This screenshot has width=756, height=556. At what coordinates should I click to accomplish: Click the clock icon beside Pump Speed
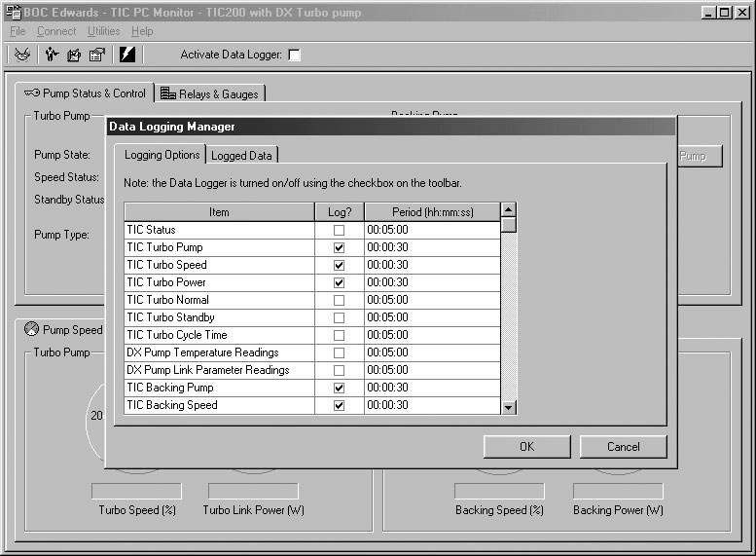click(x=31, y=329)
